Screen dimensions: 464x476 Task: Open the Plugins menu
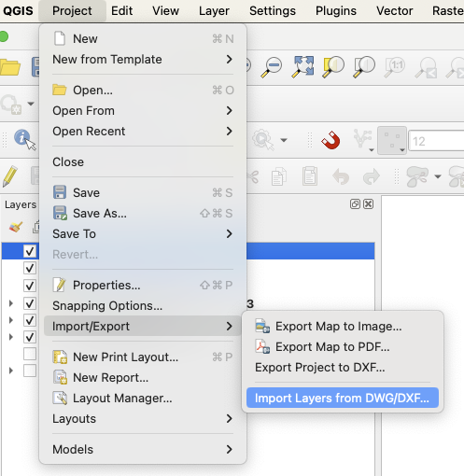336,11
